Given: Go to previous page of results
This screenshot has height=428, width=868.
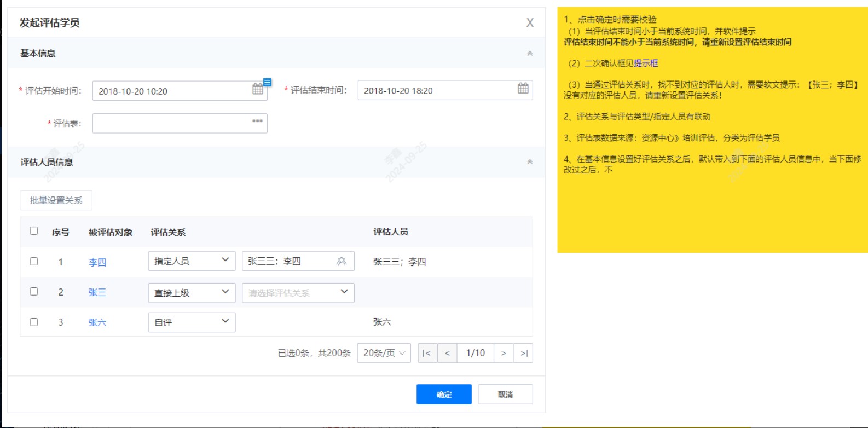Looking at the screenshot, I should [x=447, y=354].
